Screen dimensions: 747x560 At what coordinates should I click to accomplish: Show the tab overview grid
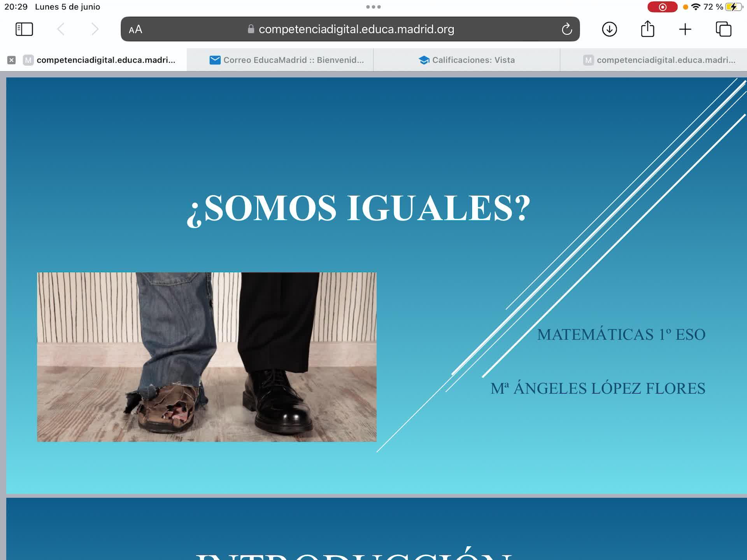tap(723, 29)
